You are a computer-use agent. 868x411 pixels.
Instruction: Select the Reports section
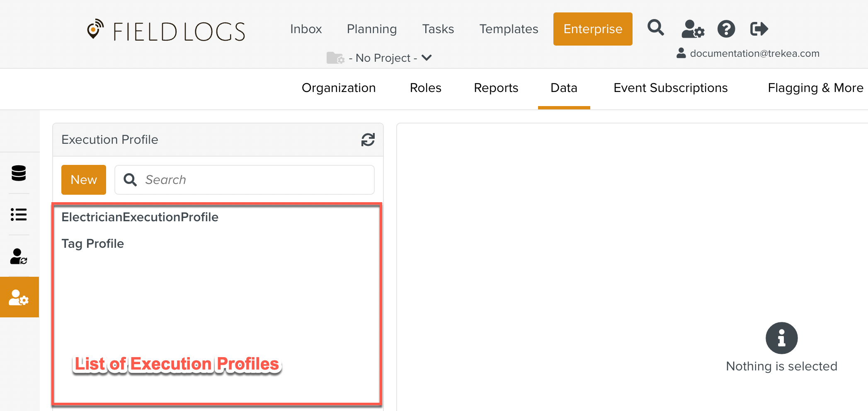coord(496,88)
